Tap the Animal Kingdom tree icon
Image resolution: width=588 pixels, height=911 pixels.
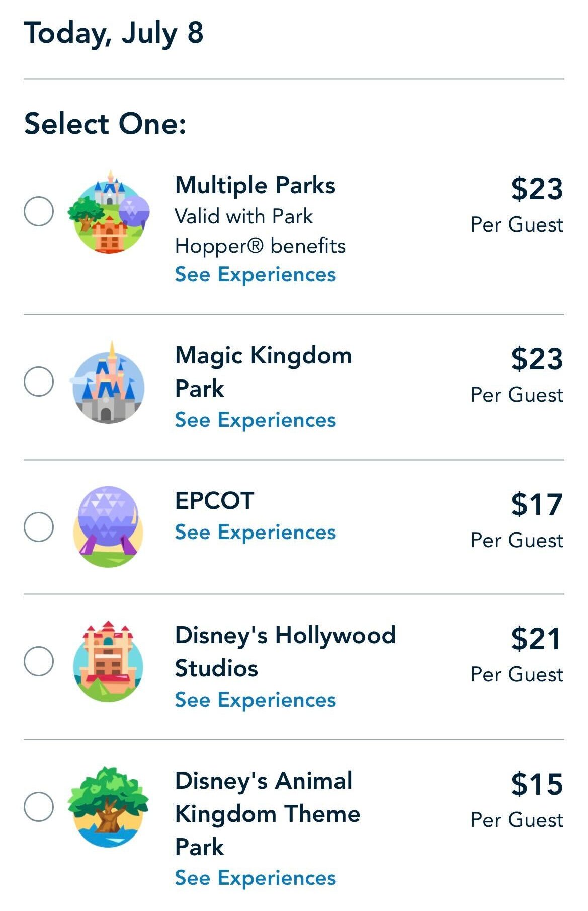pos(109,807)
